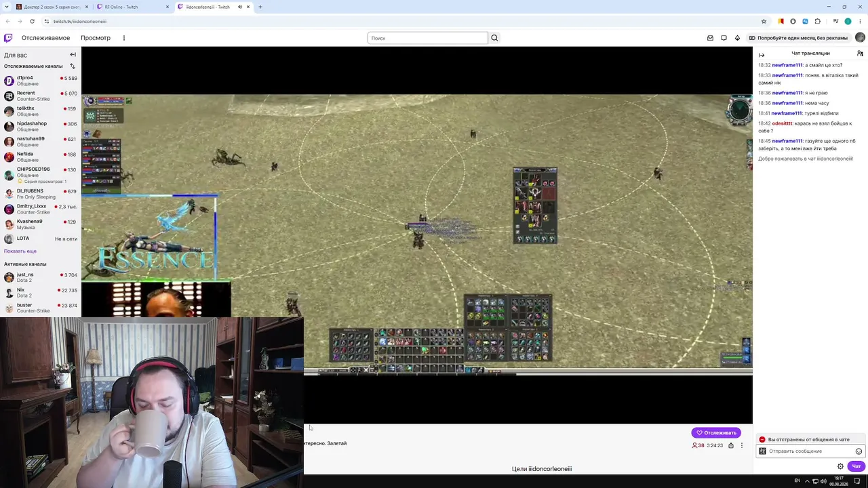The width and height of the screenshot is (868, 488).
Task: Click the Отправить сообщение chat field
Action: point(810,451)
